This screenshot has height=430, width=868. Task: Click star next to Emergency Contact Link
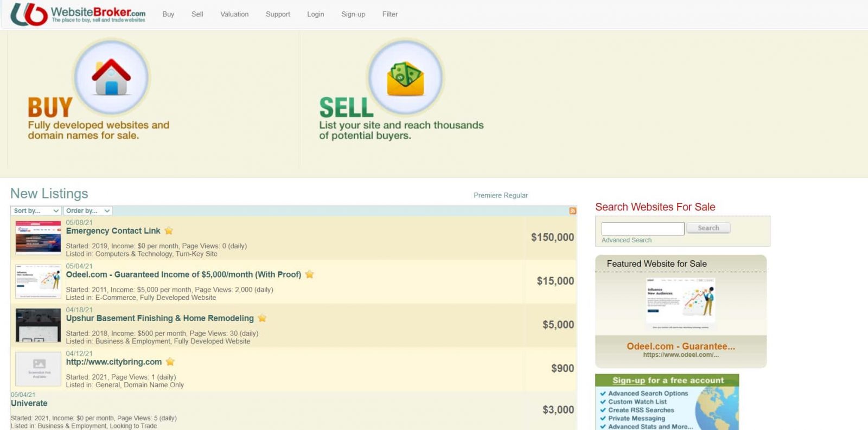coord(169,231)
